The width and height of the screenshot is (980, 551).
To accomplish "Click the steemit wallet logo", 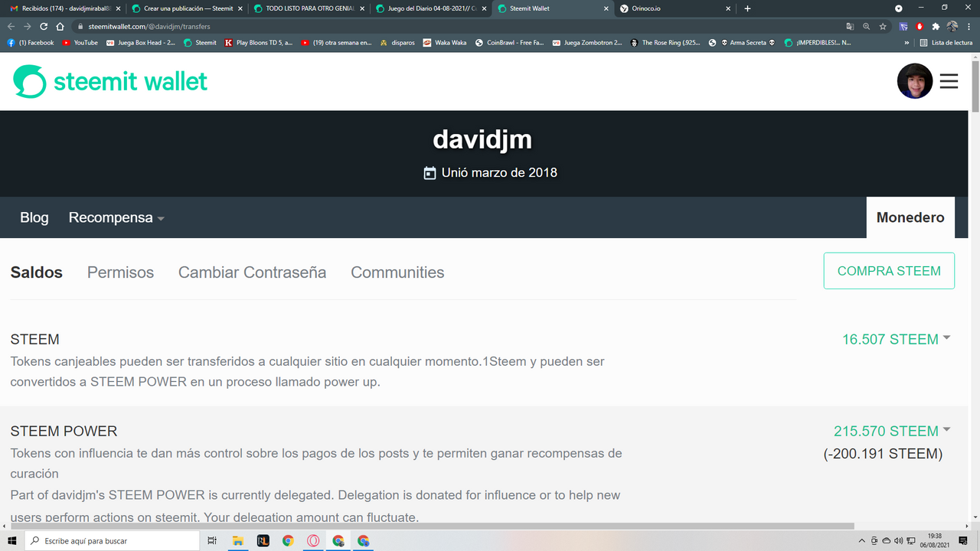I will (110, 81).
